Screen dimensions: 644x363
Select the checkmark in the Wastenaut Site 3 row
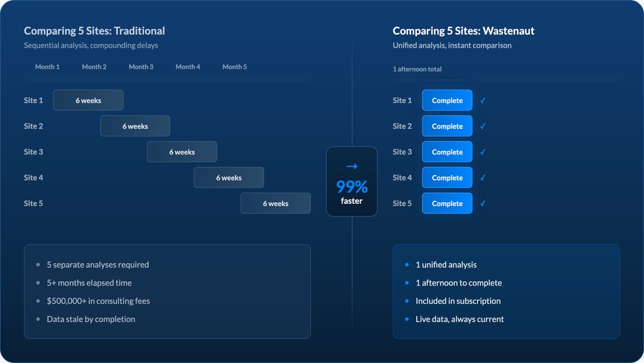point(483,152)
